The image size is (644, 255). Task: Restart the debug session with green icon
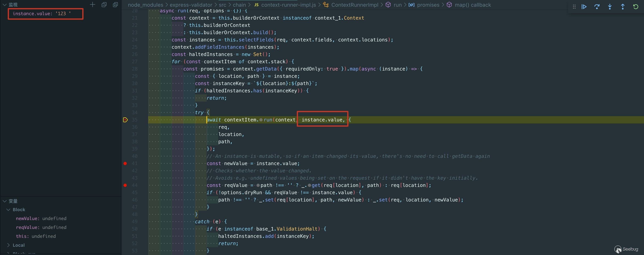[x=636, y=7]
